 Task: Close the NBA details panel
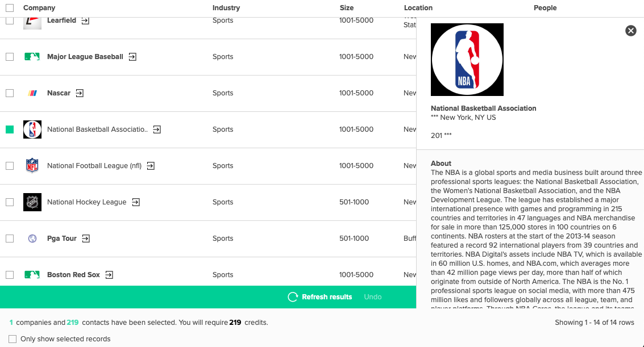pyautogui.click(x=631, y=31)
